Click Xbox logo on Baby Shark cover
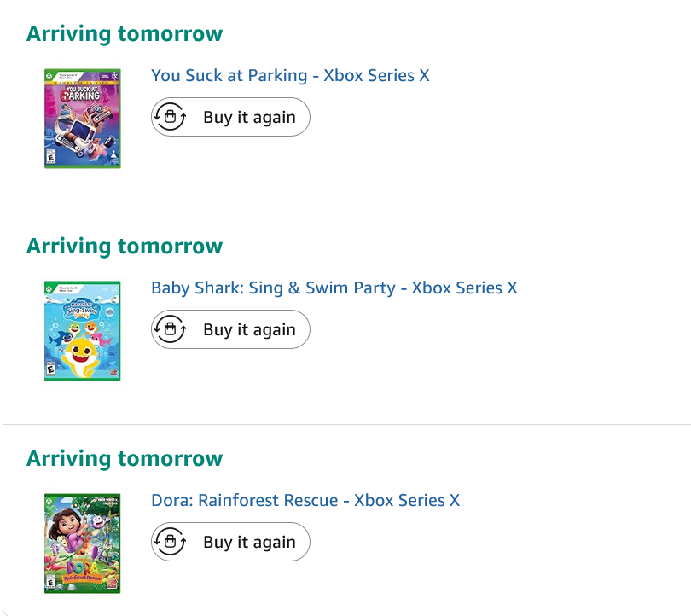 [x=49, y=288]
